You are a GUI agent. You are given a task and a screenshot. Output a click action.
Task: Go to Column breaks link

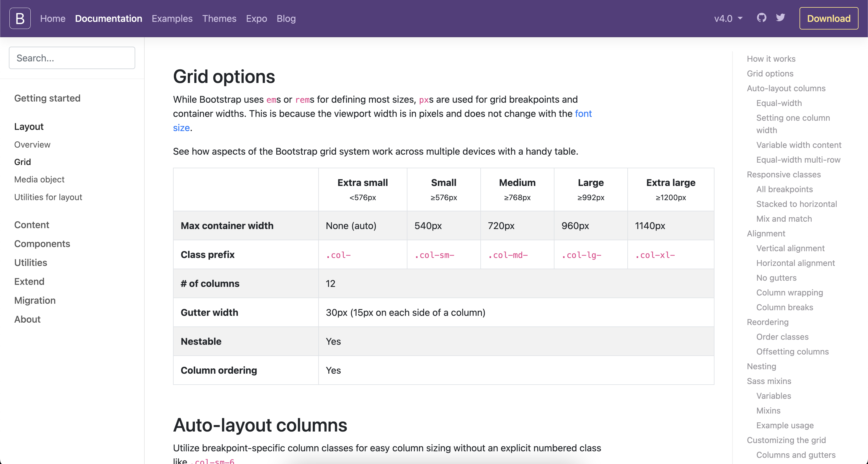click(x=785, y=307)
